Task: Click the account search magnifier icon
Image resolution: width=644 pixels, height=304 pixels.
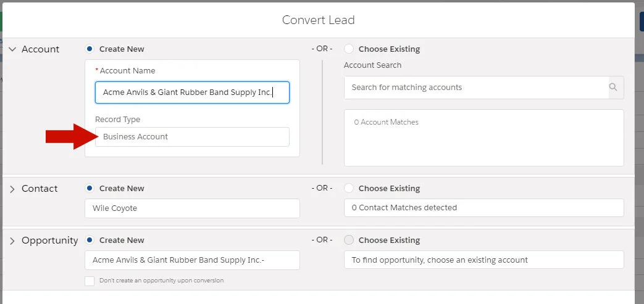Action: (x=613, y=88)
